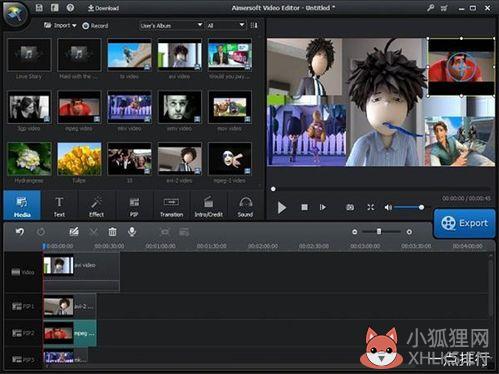Toggle full screen preview

click(371, 207)
